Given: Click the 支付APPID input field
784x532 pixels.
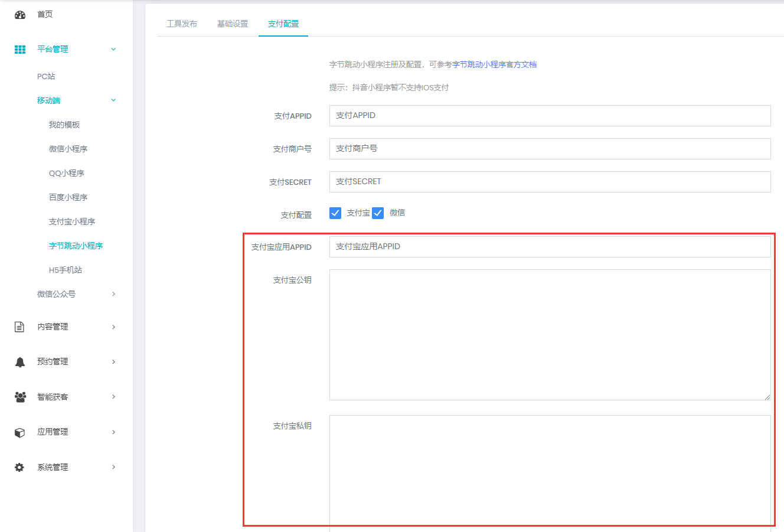Looking at the screenshot, I should point(550,116).
